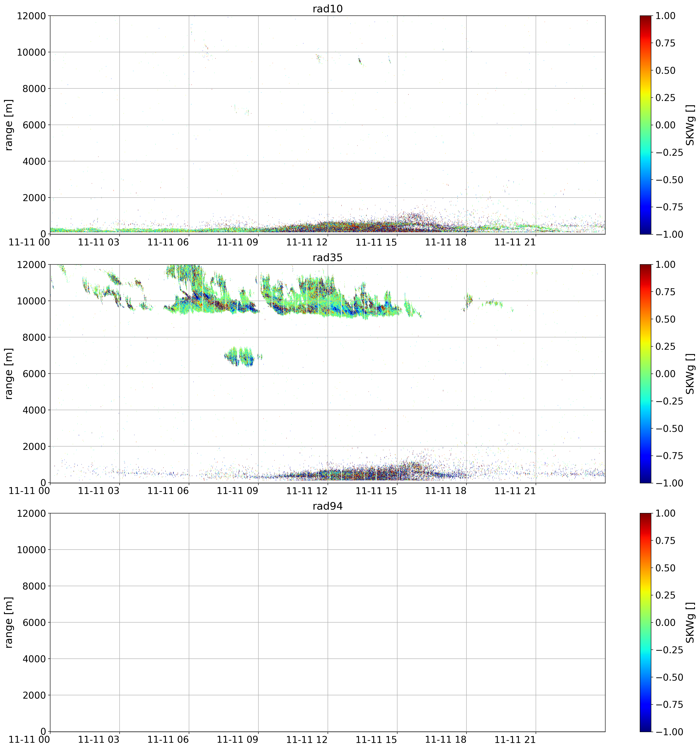Click the "11-11 00" time tick under the rad94 plot
Image resolution: width=700 pixels, height=749 pixels.
(x=29, y=740)
